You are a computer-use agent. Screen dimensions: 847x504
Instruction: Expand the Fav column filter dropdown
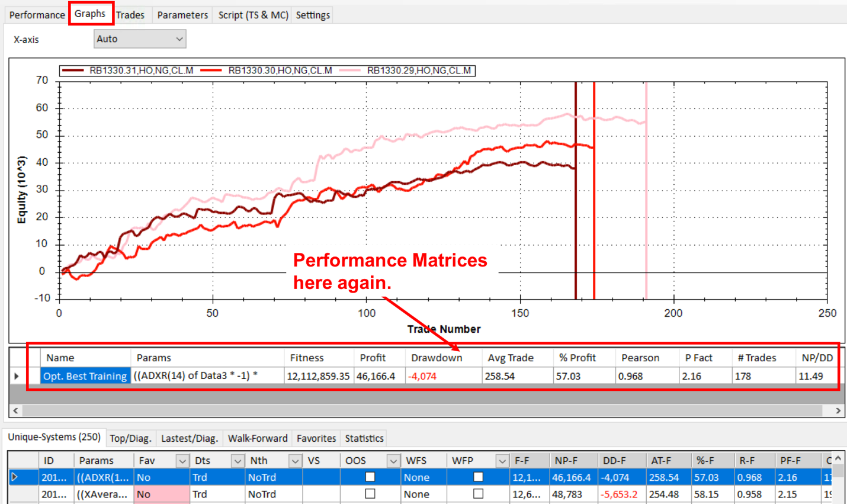(x=182, y=461)
